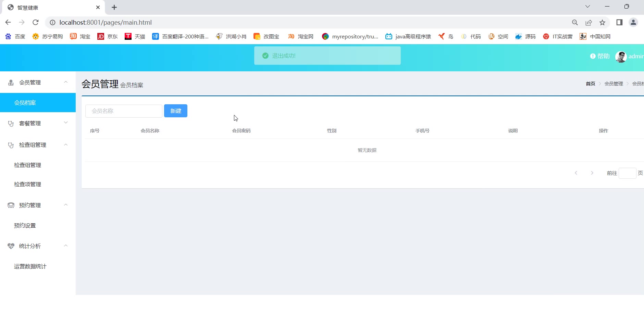Image resolution: width=644 pixels, height=332 pixels.
Task: Open the Chrome profile avatar icon
Action: point(633,22)
